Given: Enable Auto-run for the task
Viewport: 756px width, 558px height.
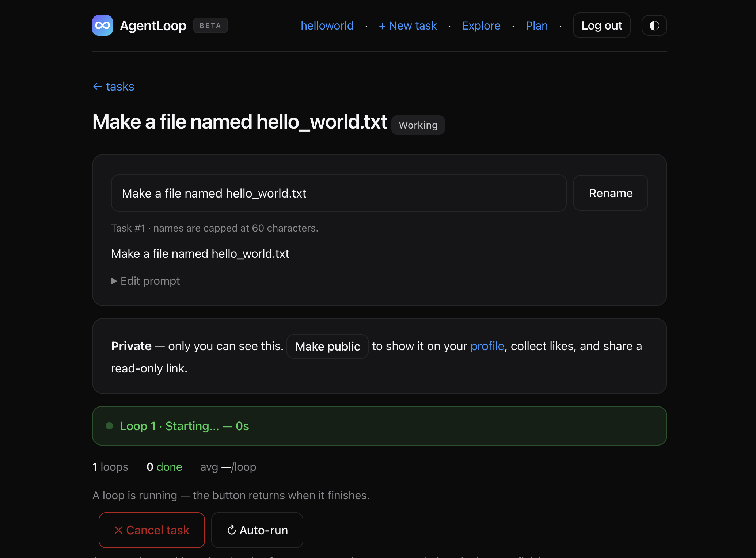Looking at the screenshot, I should (257, 530).
